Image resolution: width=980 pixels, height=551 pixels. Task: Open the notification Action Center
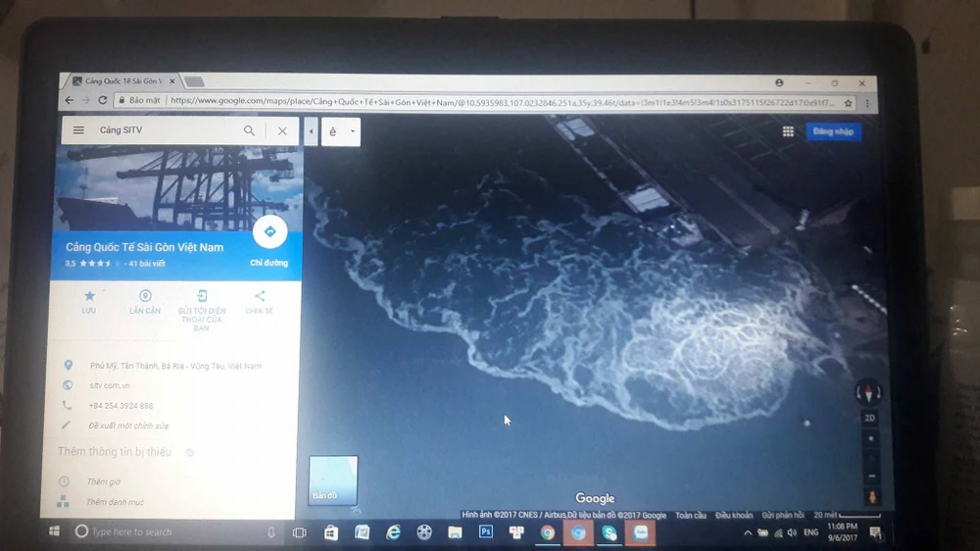(x=875, y=533)
